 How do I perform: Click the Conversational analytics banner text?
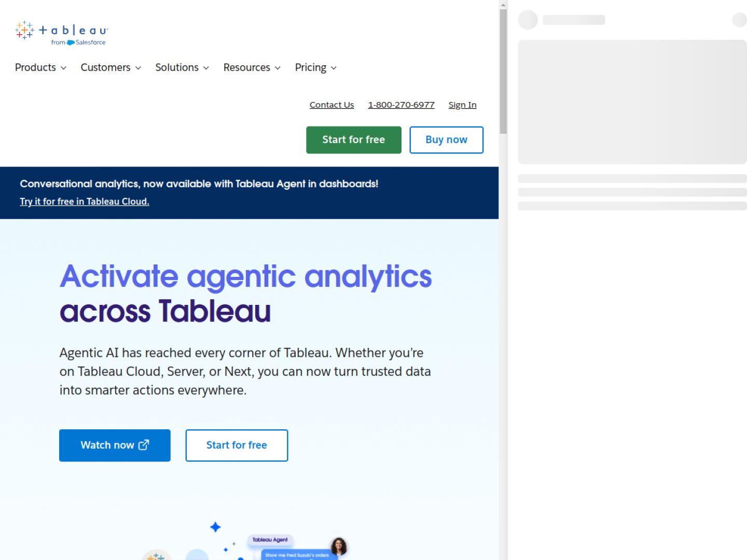pos(199,184)
